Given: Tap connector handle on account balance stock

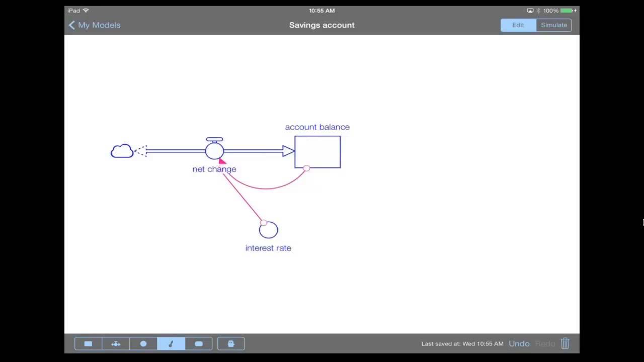Looking at the screenshot, I should (306, 168).
